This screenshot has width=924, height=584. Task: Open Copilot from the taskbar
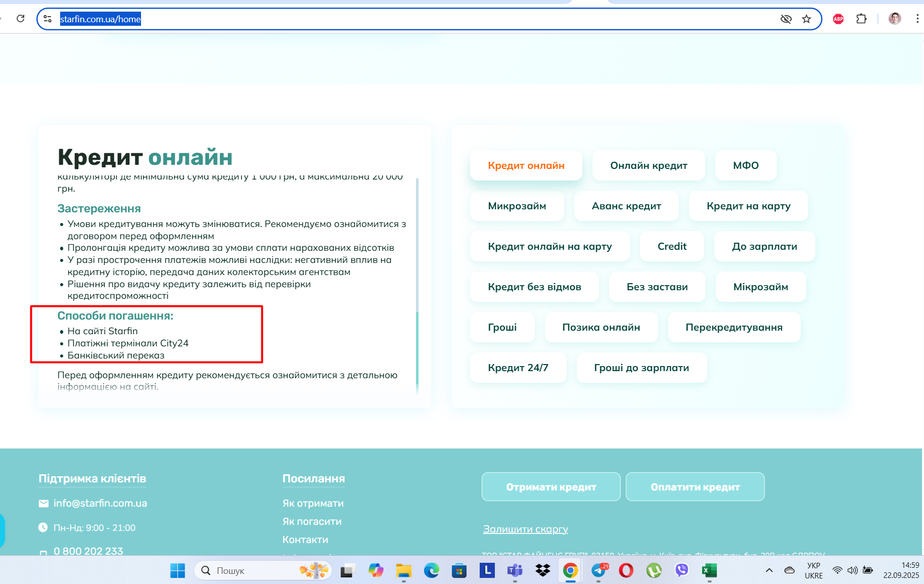(x=376, y=570)
